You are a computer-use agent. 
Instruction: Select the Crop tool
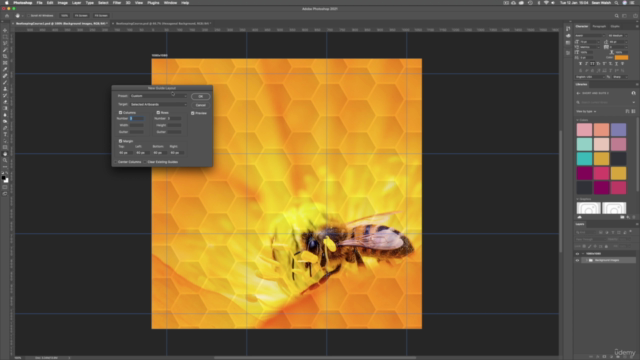pyautogui.click(x=5, y=56)
